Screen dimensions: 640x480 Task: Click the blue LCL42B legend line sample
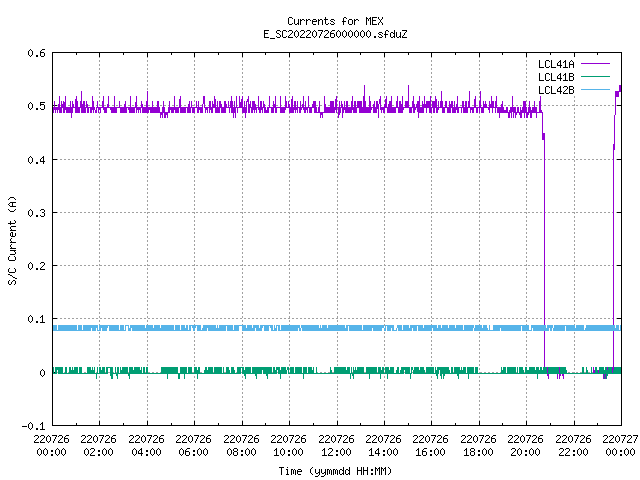595,89
